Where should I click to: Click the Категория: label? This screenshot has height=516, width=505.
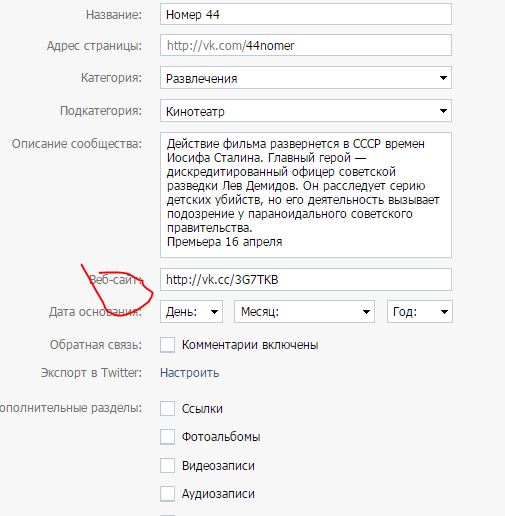(111, 78)
